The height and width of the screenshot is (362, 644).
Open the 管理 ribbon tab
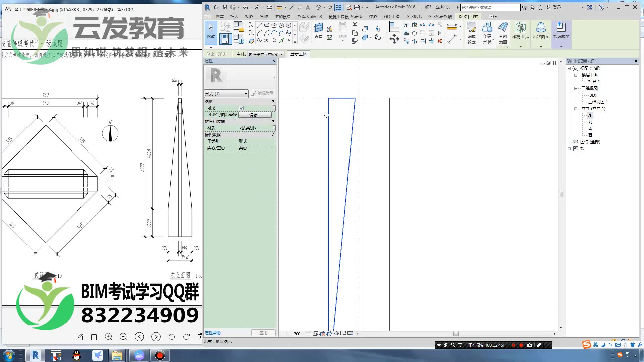[x=264, y=16]
